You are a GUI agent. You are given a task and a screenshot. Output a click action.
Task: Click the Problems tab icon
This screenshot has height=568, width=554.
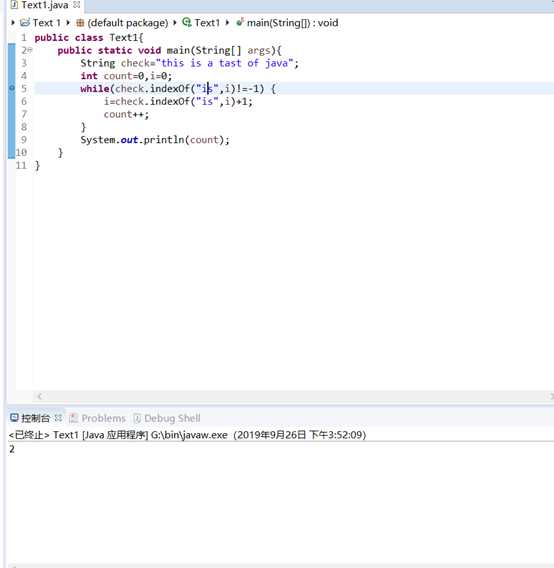pyautogui.click(x=74, y=418)
